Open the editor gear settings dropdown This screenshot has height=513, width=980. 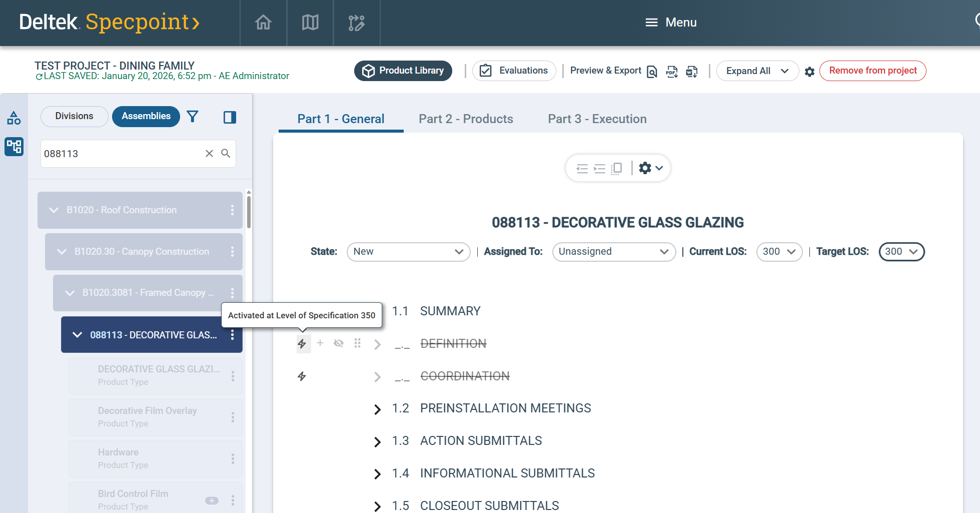651,168
